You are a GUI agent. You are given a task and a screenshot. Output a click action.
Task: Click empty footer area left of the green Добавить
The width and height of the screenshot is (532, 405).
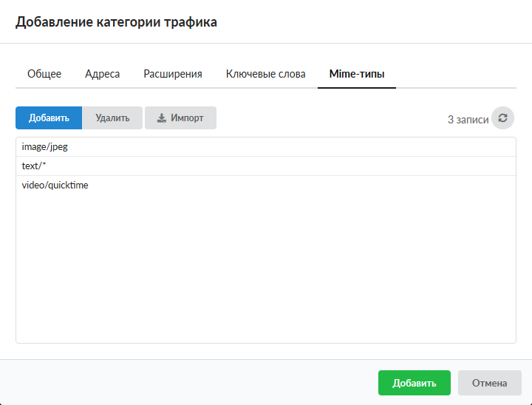click(185, 383)
